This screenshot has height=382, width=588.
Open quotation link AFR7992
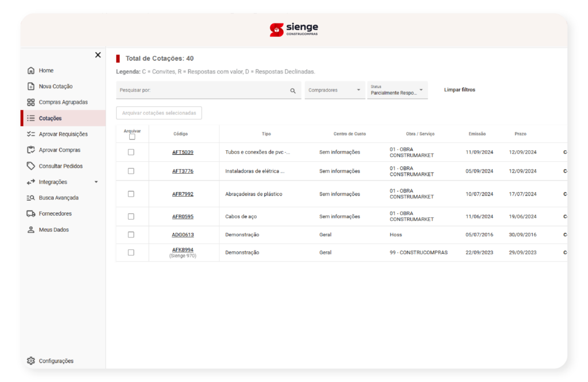(183, 194)
